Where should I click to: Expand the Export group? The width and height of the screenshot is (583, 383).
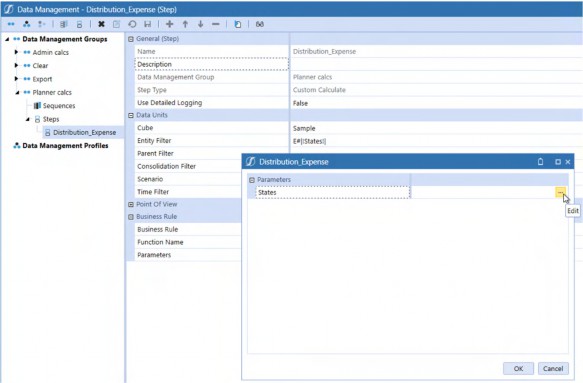pyautogui.click(x=16, y=79)
